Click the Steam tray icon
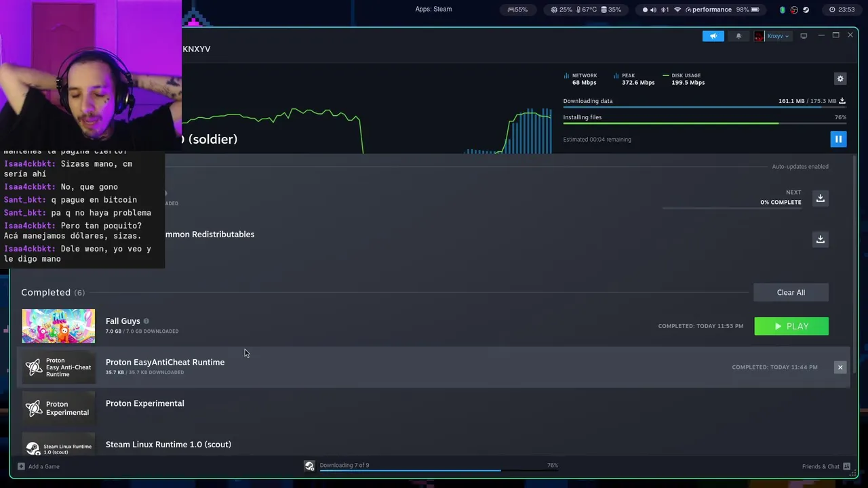Viewport: 868px width, 488px height. (806, 9)
